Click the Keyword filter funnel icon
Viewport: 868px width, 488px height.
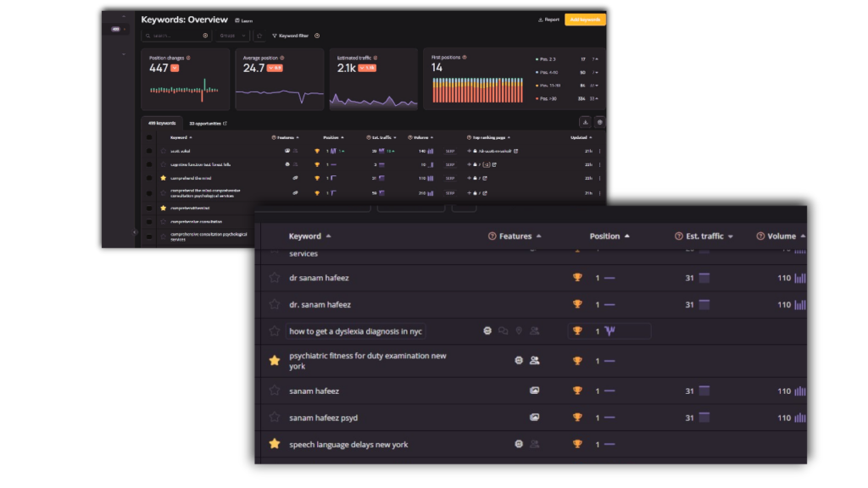tap(275, 36)
